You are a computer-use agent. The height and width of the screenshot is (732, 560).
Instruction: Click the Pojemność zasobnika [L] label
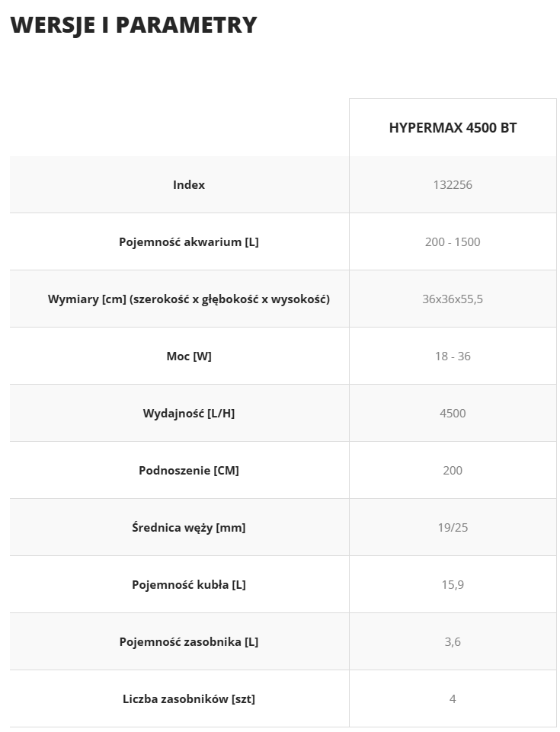pyautogui.click(x=189, y=642)
